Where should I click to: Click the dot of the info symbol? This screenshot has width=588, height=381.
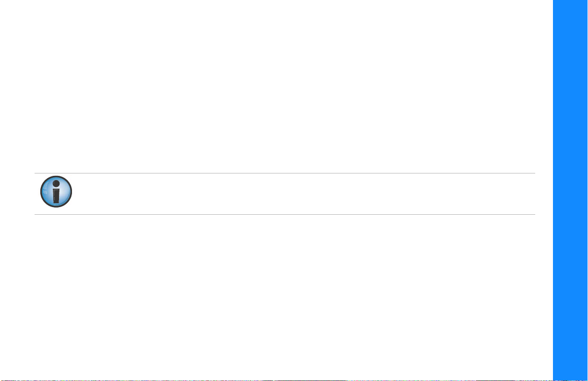click(x=56, y=183)
